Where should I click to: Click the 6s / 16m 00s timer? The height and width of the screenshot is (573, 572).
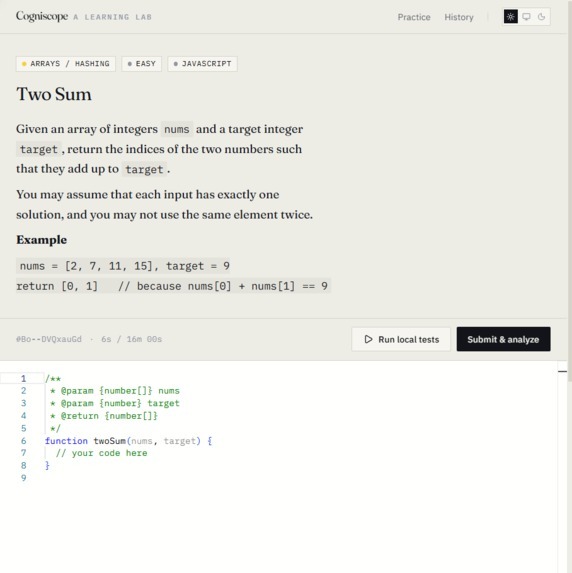(x=132, y=339)
